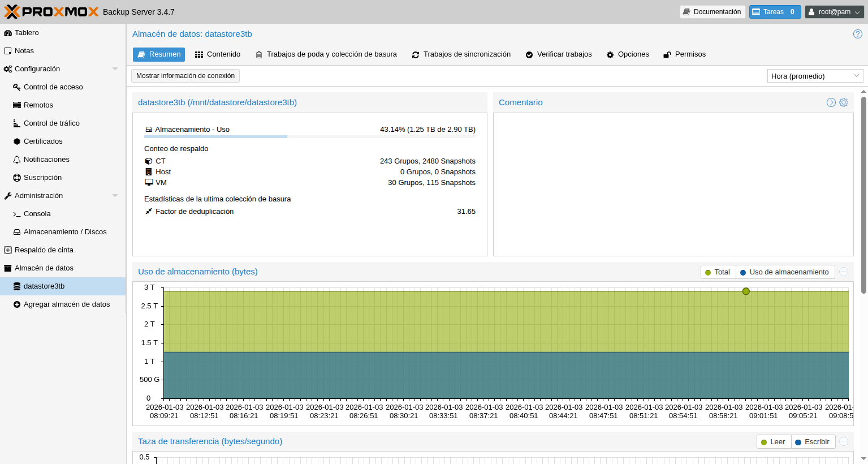Click the Comentario edit gear icon
This screenshot has width=868, height=464.
click(844, 102)
